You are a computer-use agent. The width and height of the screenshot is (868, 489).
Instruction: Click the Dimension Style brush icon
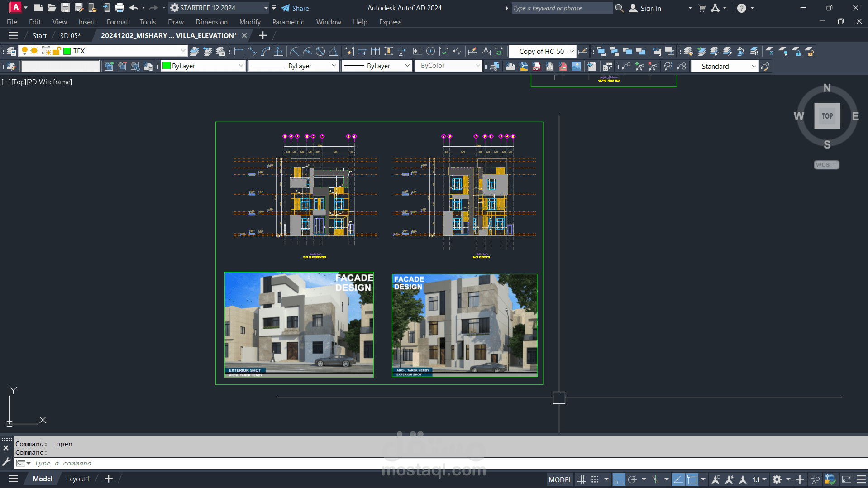tap(583, 51)
